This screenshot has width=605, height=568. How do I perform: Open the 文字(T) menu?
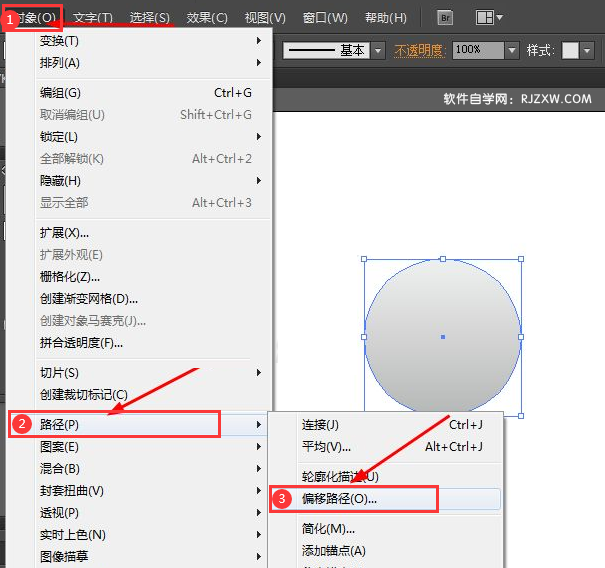tap(93, 17)
